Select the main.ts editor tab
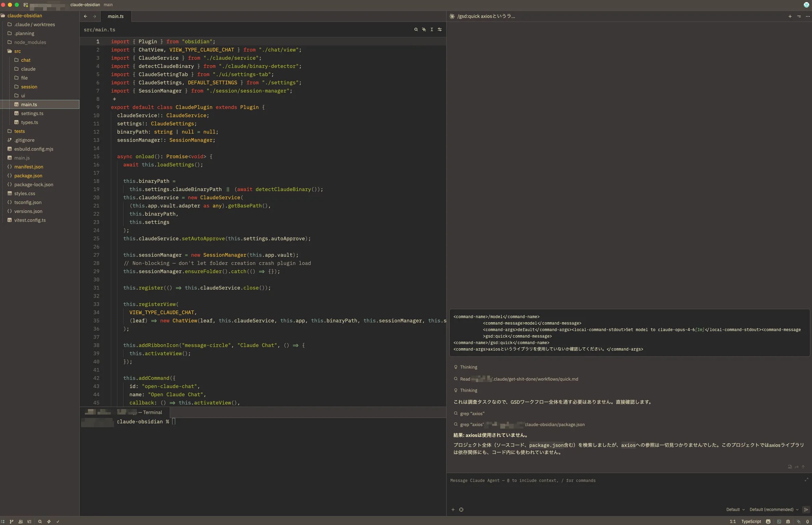 coord(116,16)
